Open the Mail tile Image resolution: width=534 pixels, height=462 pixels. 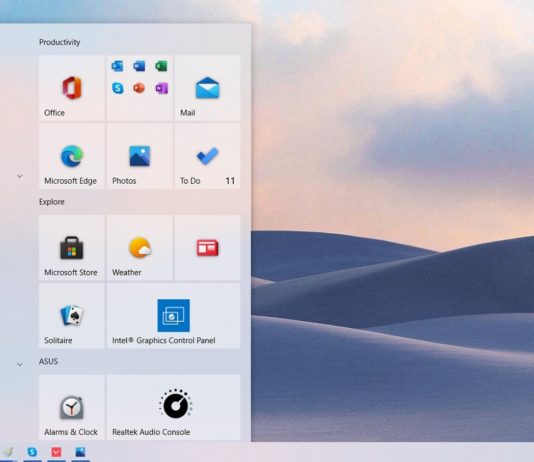click(x=207, y=88)
